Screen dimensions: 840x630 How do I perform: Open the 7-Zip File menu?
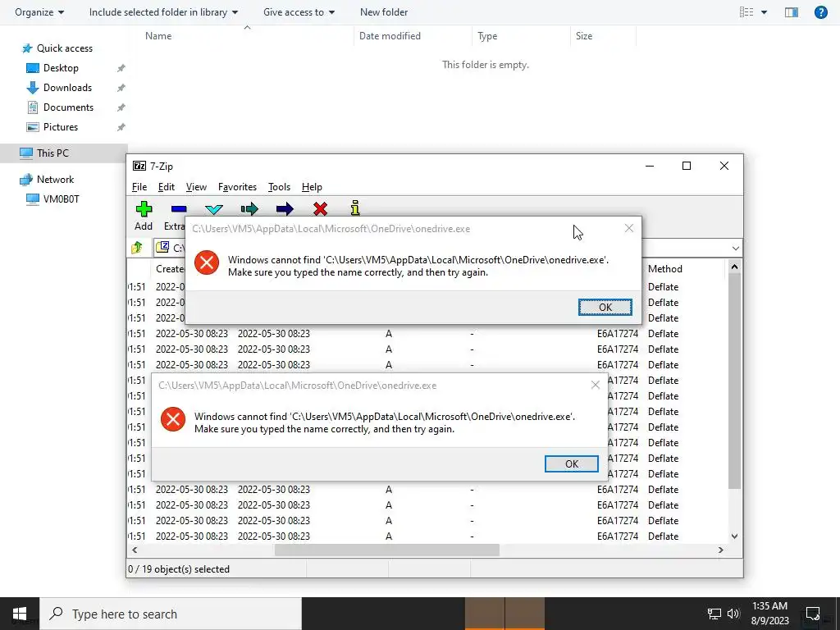coord(139,187)
